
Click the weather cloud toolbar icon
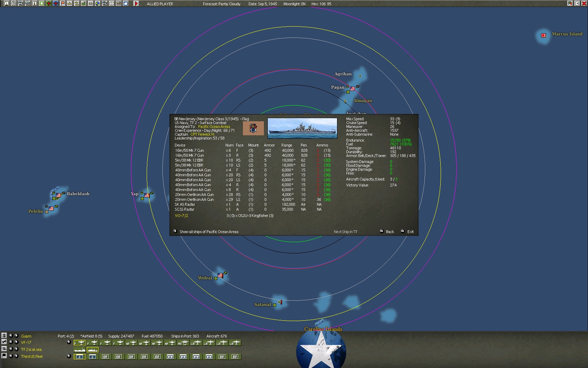125,4
